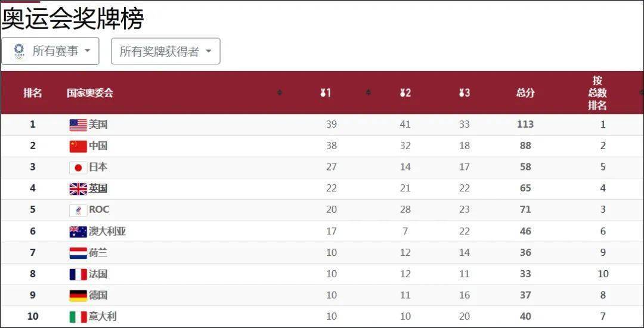Click the 排名 rank column header
The image size is (644, 328).
pyautogui.click(x=32, y=93)
